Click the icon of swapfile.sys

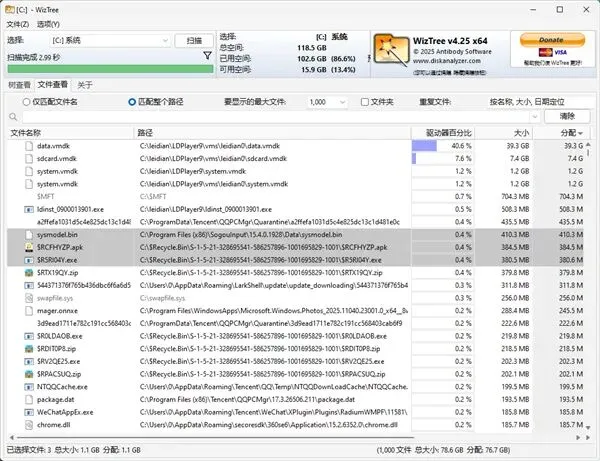(x=29, y=298)
